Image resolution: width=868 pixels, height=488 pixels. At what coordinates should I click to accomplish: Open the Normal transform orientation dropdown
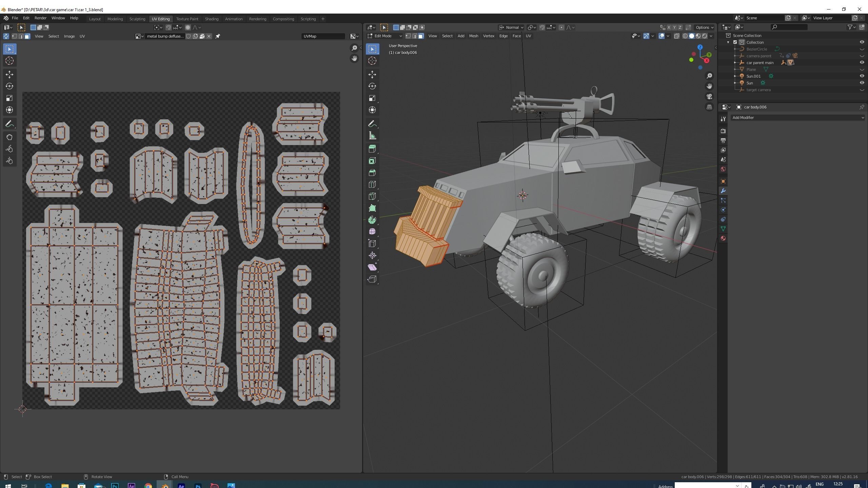(511, 27)
